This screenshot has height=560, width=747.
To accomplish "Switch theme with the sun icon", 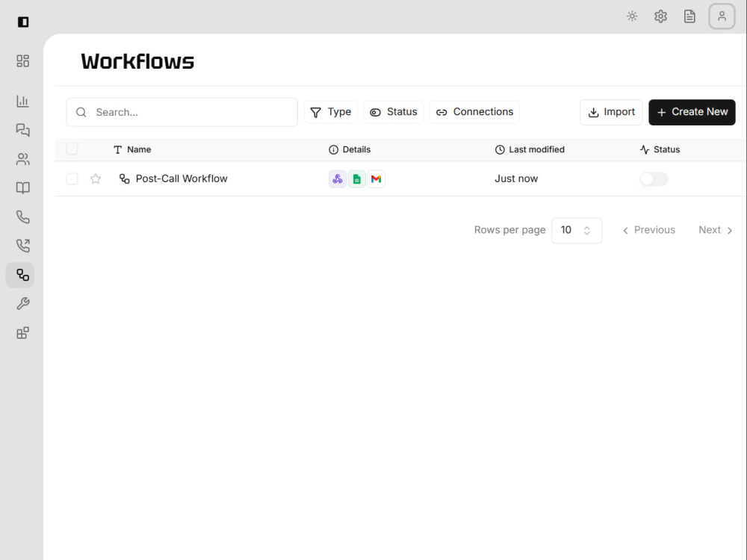I will pyautogui.click(x=632, y=16).
